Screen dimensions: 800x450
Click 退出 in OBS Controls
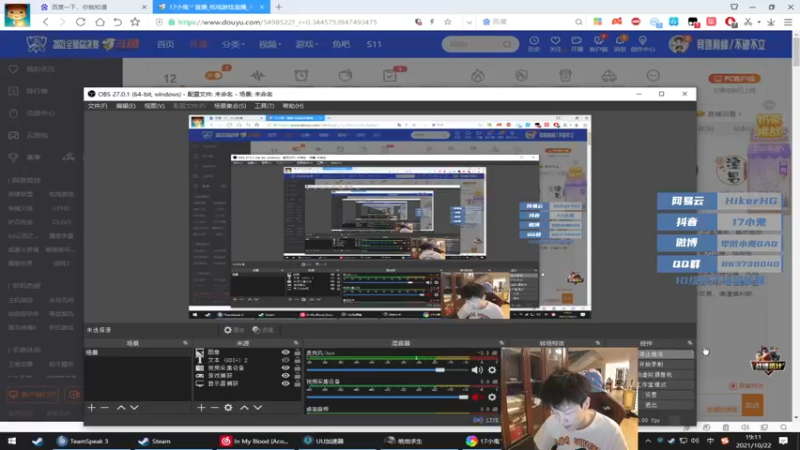tap(666, 405)
